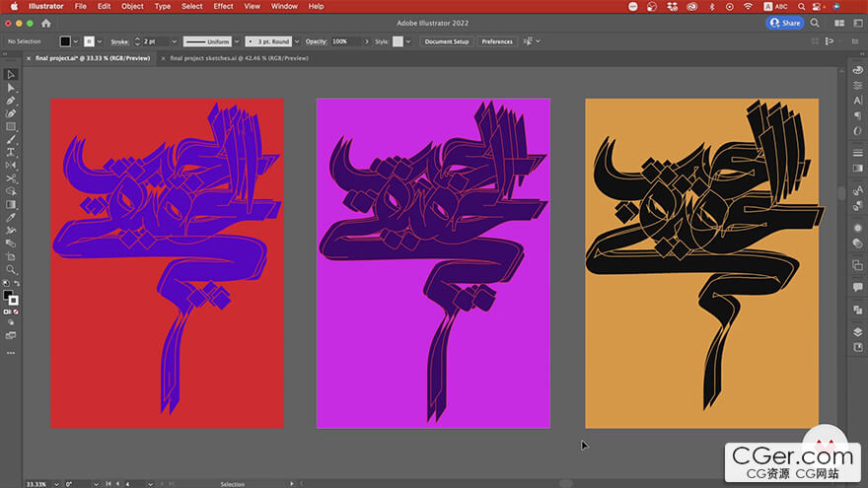Image resolution: width=868 pixels, height=488 pixels.
Task: Click the control bar fill color swatch
Action: click(65, 41)
